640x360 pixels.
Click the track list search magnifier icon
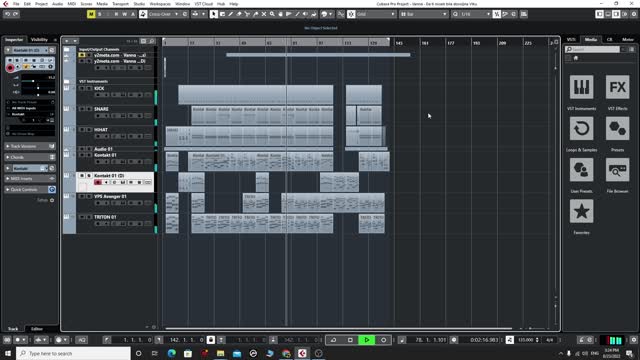[x=152, y=41]
